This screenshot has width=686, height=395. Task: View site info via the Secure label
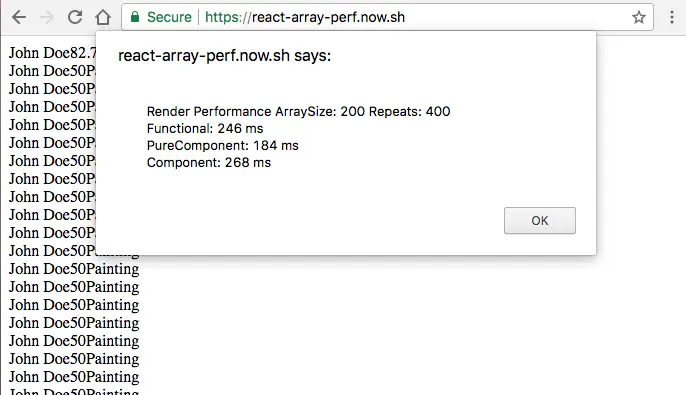click(169, 17)
